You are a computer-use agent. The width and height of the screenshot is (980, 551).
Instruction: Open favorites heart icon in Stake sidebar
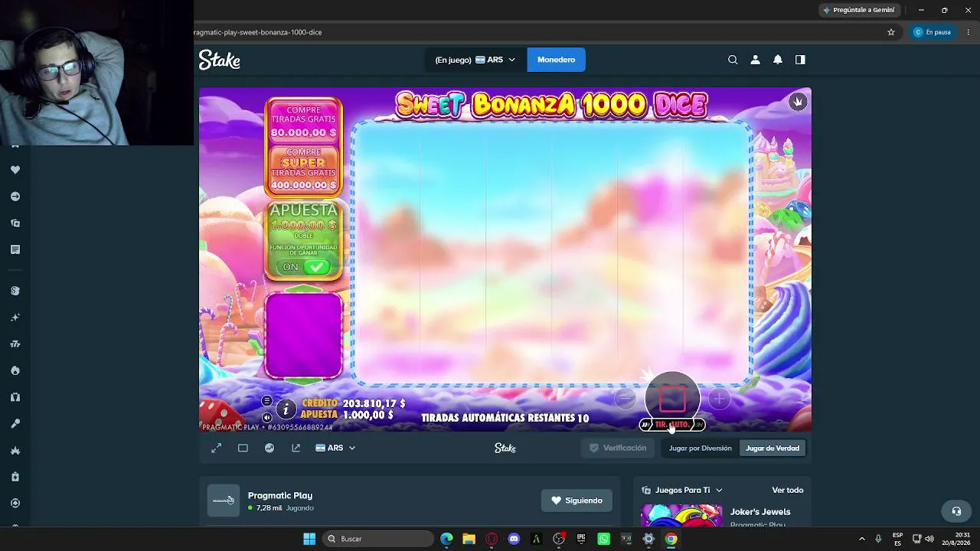15,170
